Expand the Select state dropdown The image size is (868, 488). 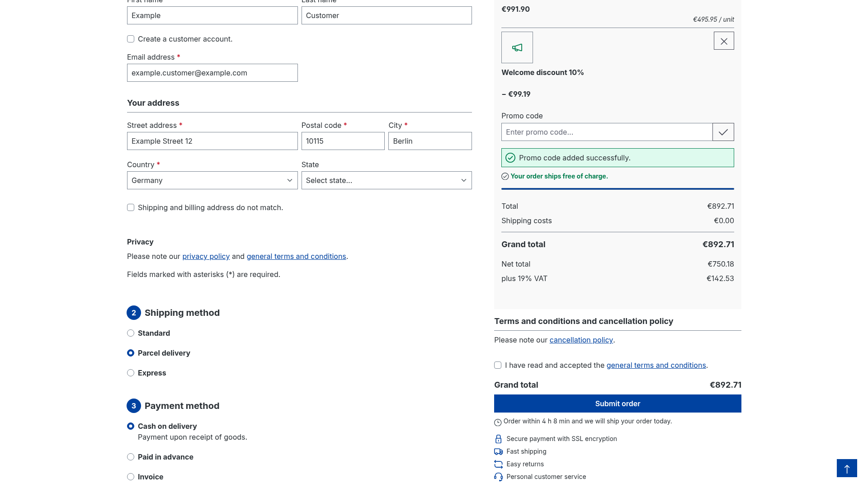pyautogui.click(x=387, y=180)
